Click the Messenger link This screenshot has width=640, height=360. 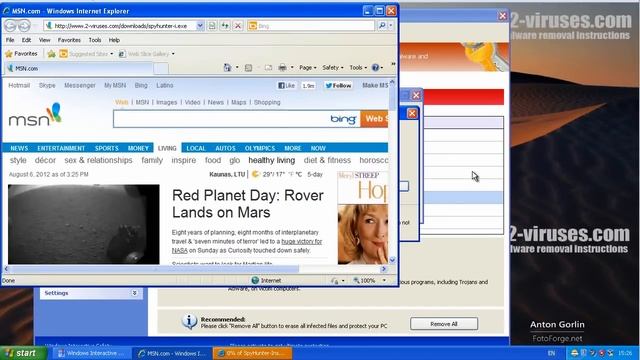coord(80,85)
